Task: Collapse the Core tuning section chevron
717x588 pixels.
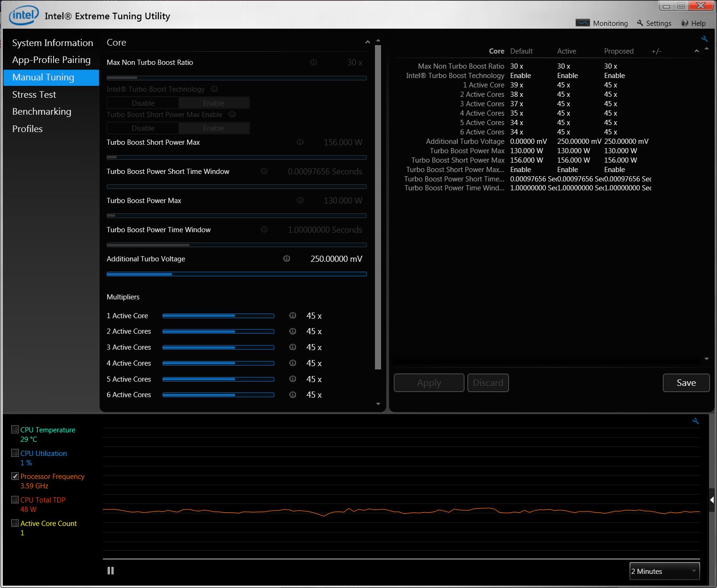Action: click(x=367, y=42)
